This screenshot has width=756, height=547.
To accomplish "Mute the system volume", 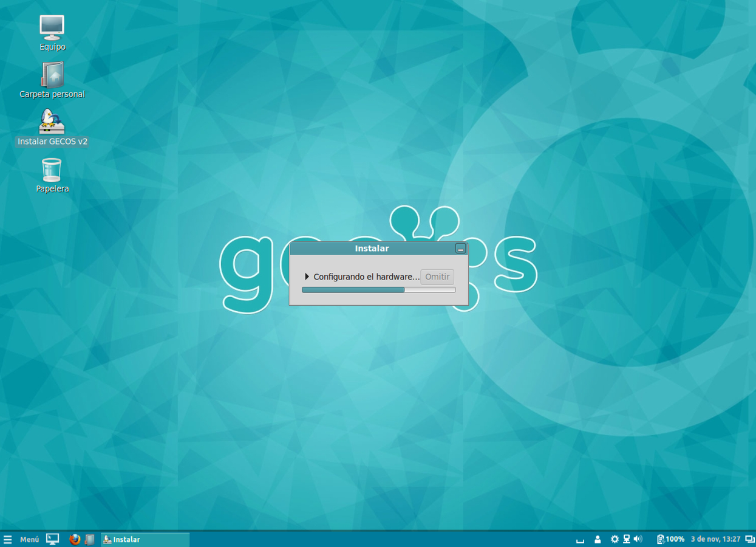I will [x=637, y=538].
